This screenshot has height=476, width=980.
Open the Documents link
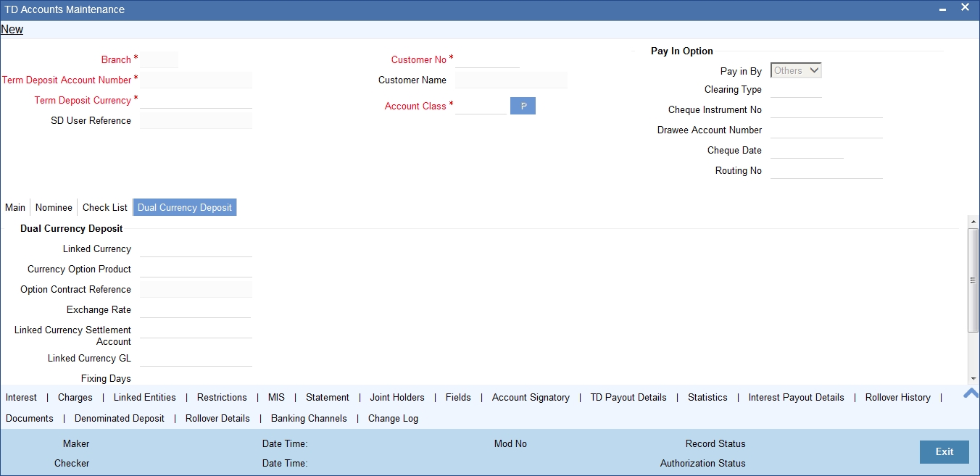(x=30, y=418)
